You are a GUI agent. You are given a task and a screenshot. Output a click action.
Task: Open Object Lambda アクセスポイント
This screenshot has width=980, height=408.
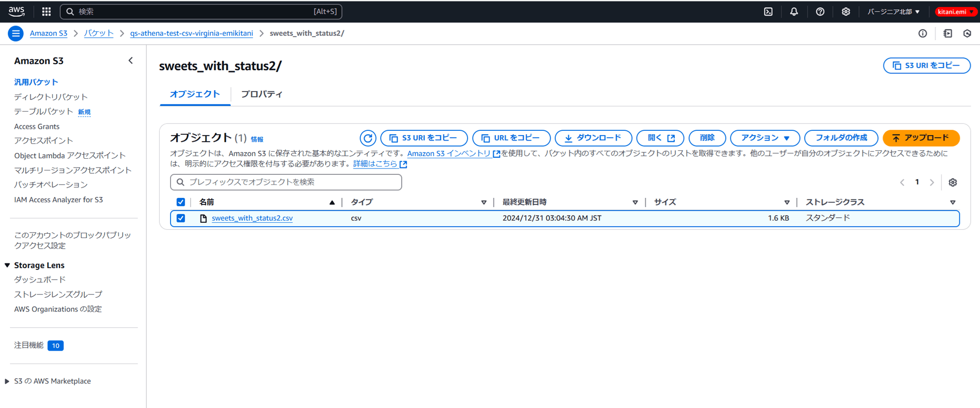[70, 155]
